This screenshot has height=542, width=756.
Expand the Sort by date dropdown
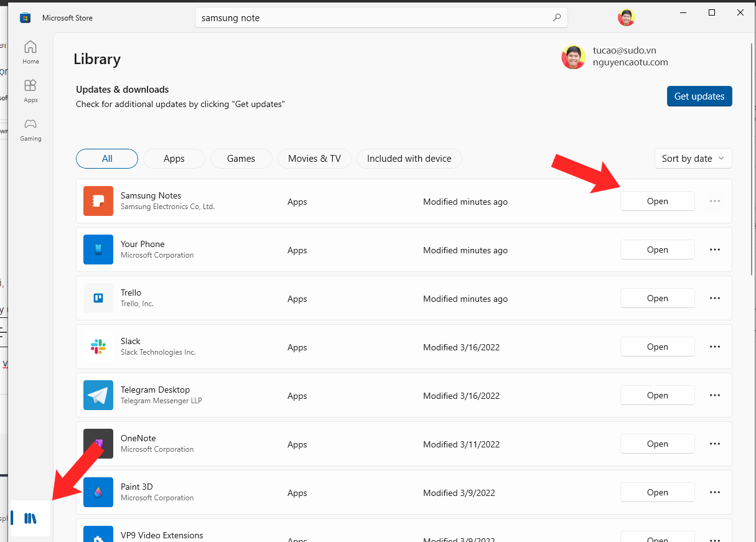[693, 159]
